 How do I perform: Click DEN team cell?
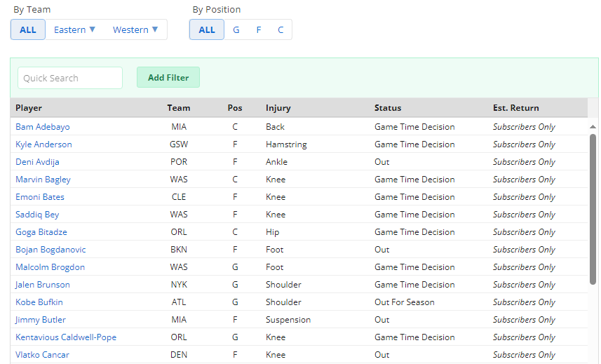[x=179, y=355]
